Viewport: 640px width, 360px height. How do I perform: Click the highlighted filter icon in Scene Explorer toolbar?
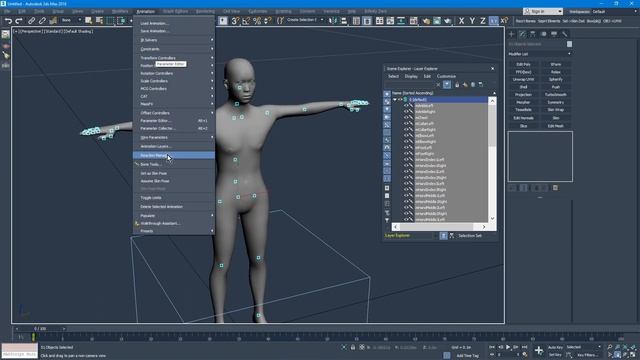447,84
